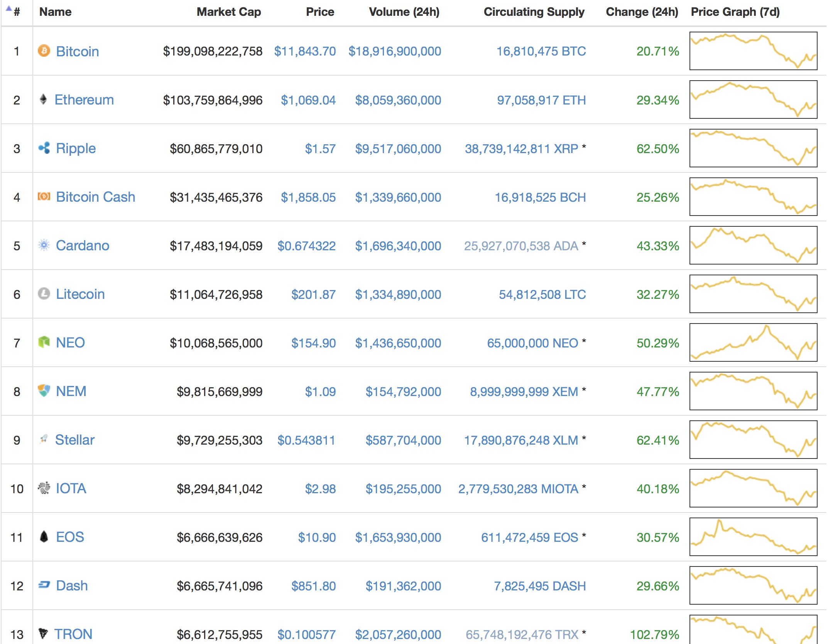This screenshot has height=644, width=828.
Task: Click supply 8,999,999,999 XEM
Action: pyautogui.click(x=524, y=392)
